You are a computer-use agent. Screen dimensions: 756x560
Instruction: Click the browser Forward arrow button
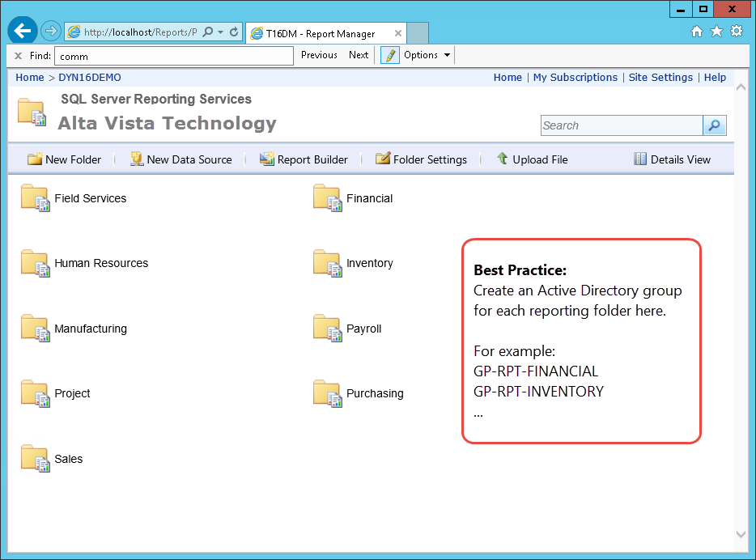click(51, 32)
